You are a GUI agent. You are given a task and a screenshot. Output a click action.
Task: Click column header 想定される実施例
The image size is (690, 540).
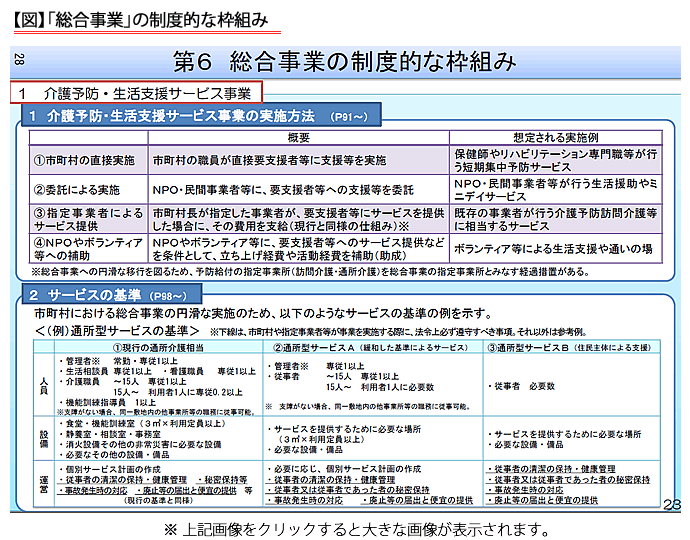[x=556, y=138]
